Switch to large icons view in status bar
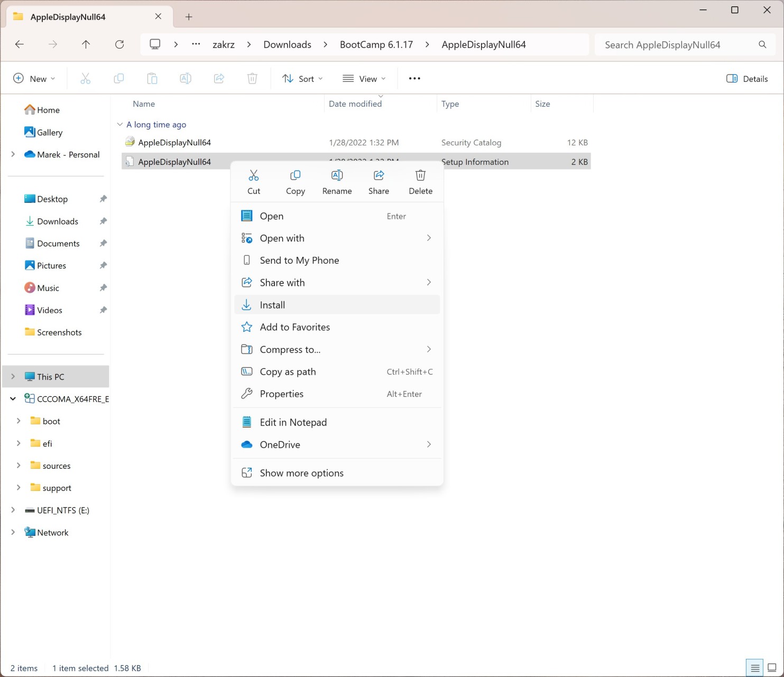This screenshot has height=677, width=784. (772, 668)
